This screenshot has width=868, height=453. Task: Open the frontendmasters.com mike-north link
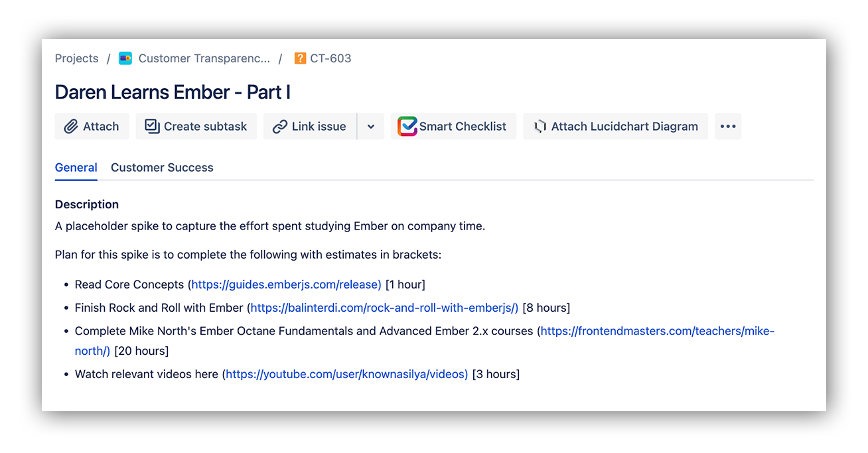[425, 341]
